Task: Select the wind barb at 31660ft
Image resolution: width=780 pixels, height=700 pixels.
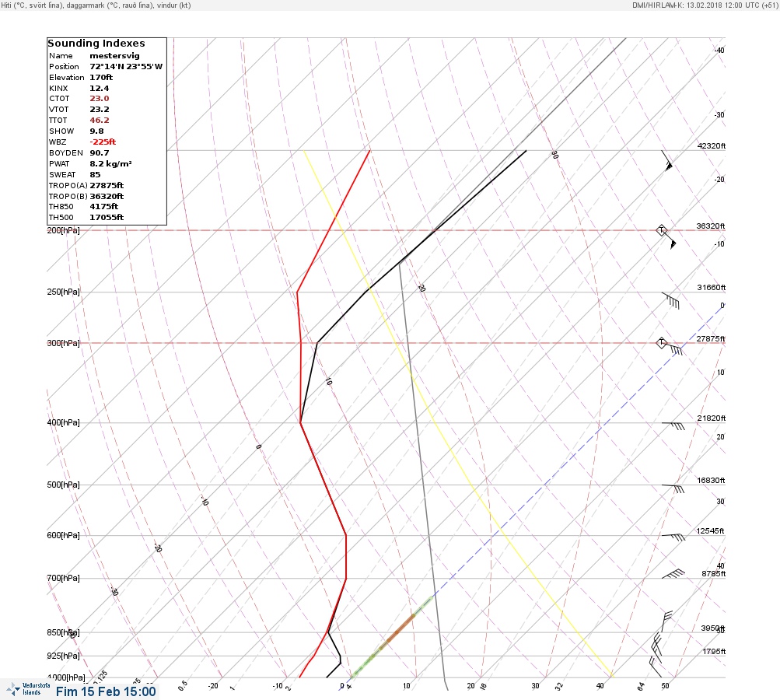Action: 671,300
